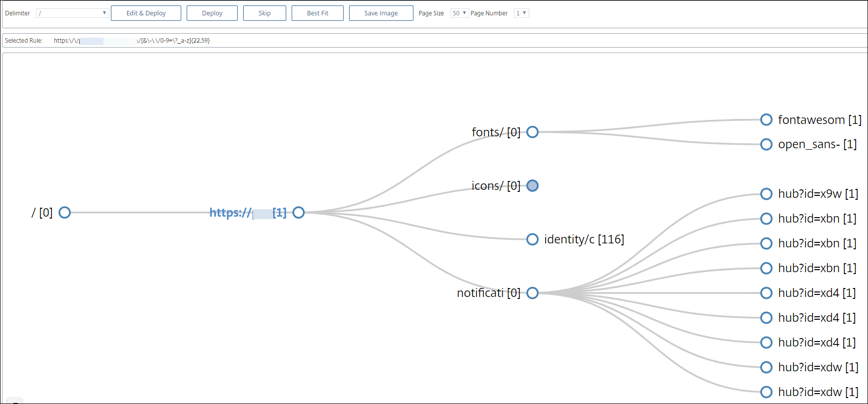Select the Best Fit button

pos(317,13)
